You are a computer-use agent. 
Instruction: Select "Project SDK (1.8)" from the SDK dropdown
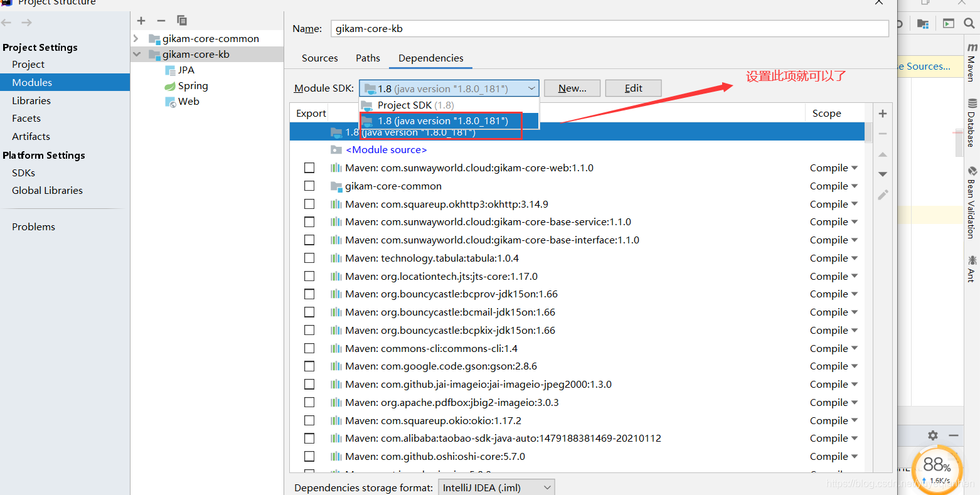[x=405, y=105]
